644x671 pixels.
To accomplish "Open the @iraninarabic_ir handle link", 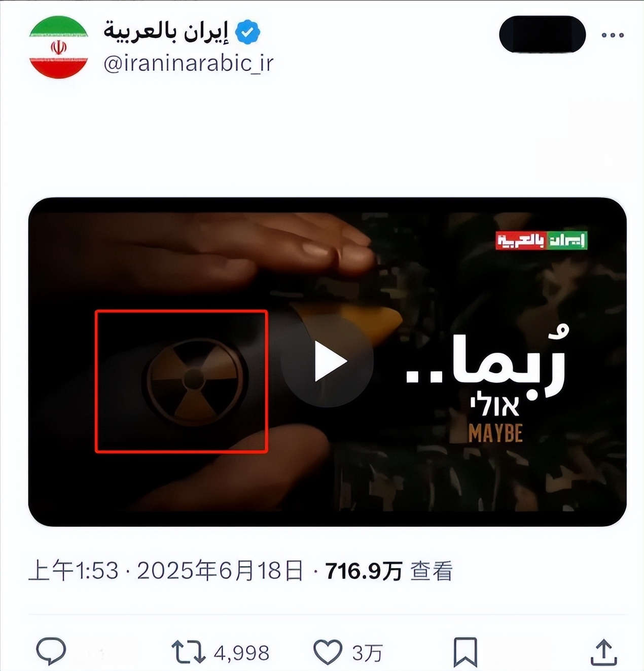I will point(188,63).
